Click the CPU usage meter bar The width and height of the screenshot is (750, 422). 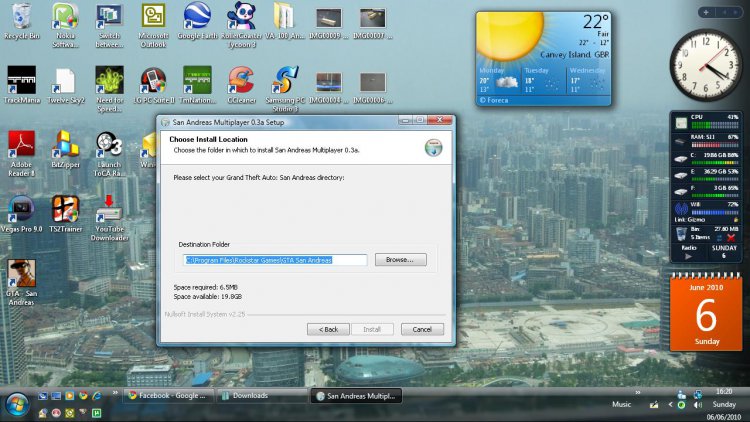click(x=715, y=125)
